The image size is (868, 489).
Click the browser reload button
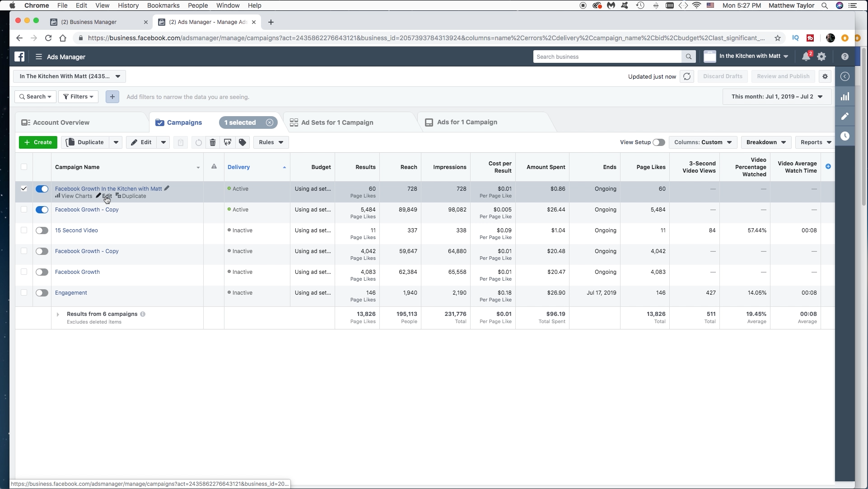click(x=48, y=38)
